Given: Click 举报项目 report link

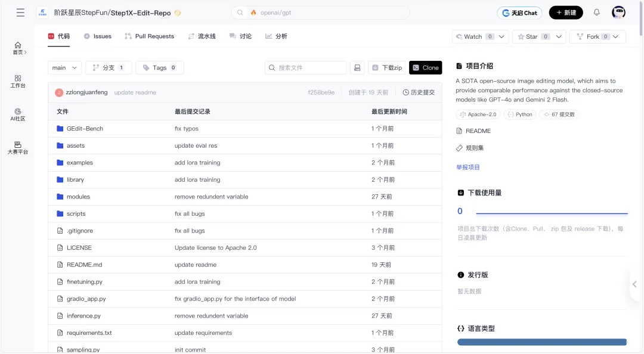Looking at the screenshot, I should [x=468, y=167].
